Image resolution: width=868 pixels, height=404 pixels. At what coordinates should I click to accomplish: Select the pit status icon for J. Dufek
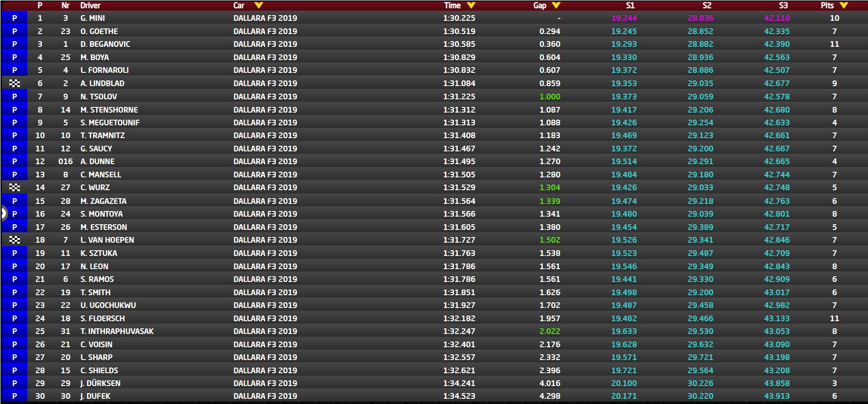pos(15,396)
